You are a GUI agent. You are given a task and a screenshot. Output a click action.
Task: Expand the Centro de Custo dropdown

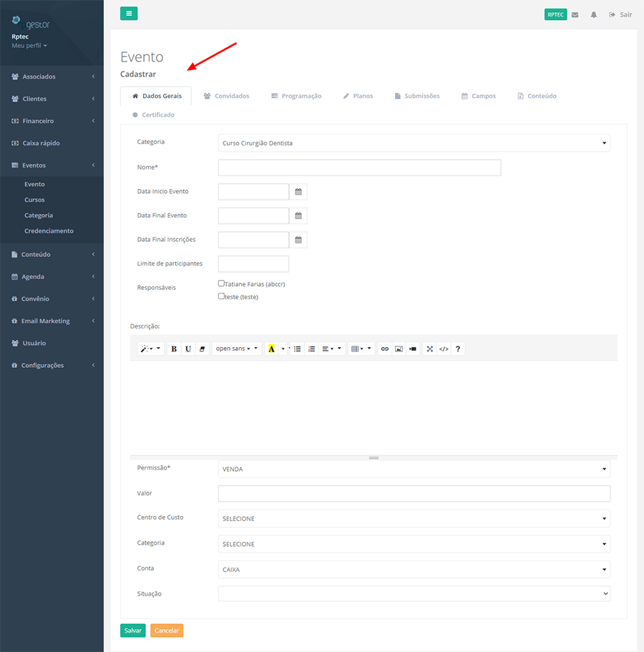(x=414, y=519)
